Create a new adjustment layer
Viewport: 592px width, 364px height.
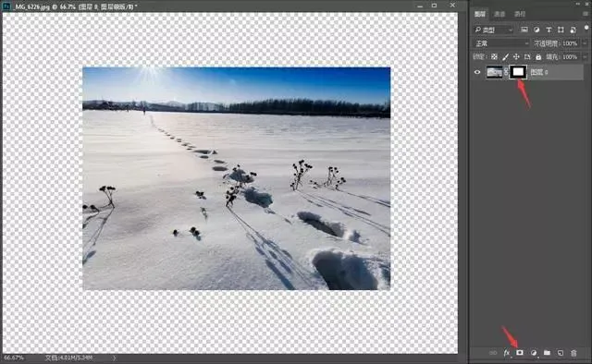534,353
